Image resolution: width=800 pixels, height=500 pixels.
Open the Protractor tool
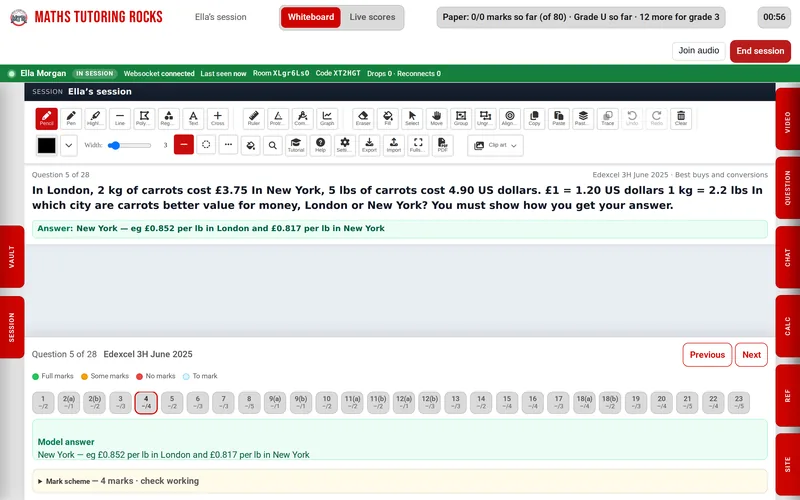(278, 118)
